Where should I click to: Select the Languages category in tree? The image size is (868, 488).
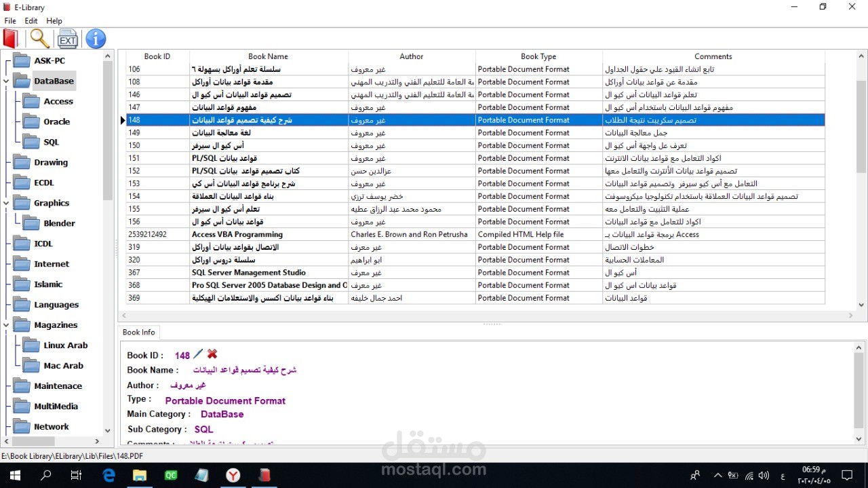(x=56, y=305)
